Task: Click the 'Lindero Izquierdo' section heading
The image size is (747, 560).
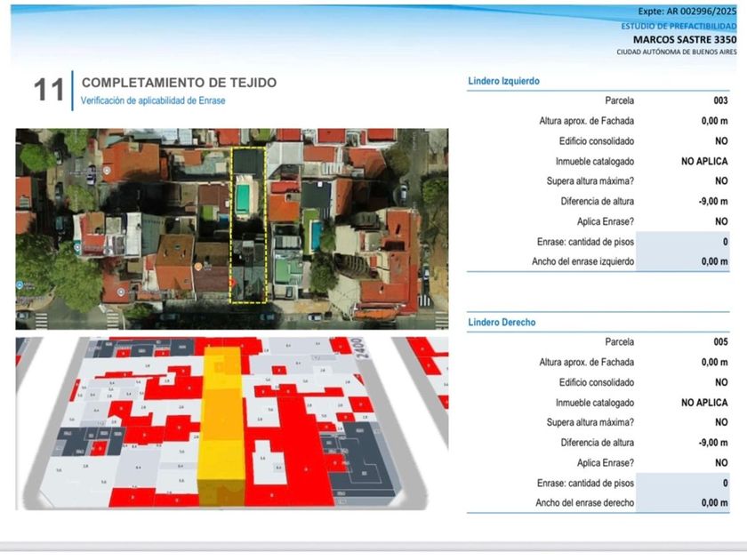Action: [x=503, y=81]
